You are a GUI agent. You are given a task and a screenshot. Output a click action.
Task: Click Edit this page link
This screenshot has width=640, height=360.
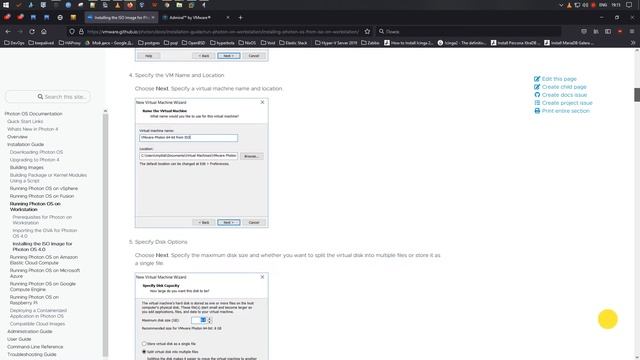click(555, 79)
